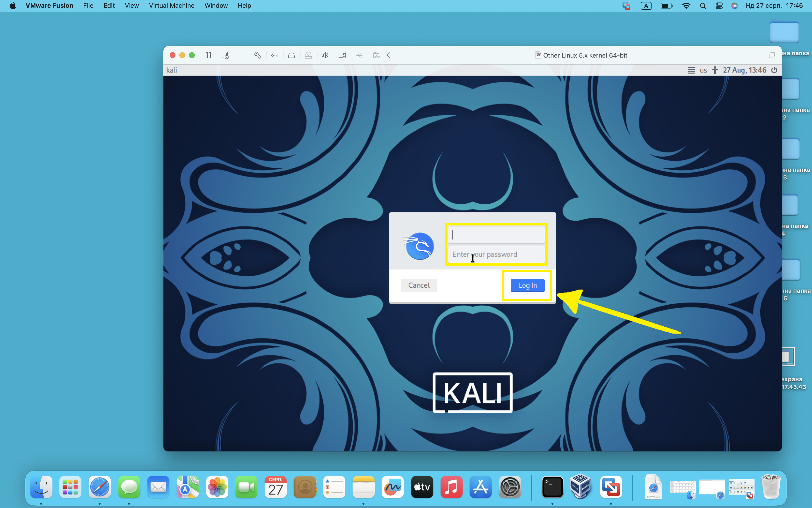Open FaceTime from the Dock

(x=246, y=487)
